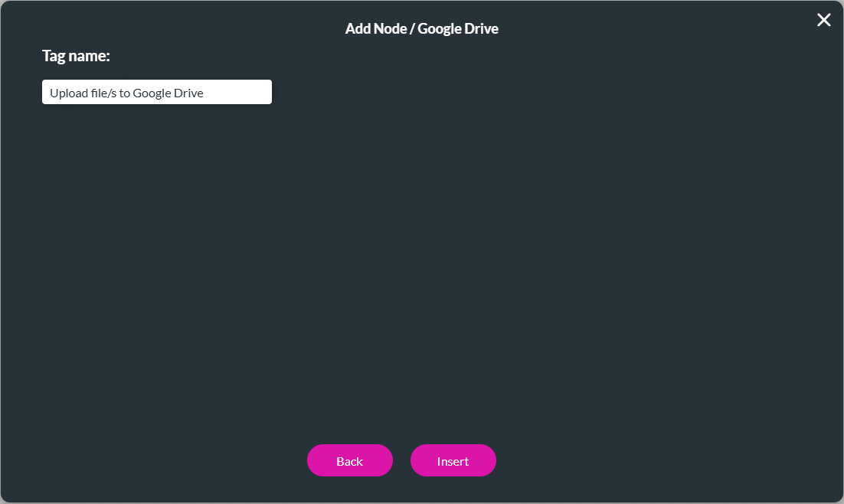Image resolution: width=844 pixels, height=504 pixels.
Task: Click the bottom scrollbar strip
Action: (x=422, y=499)
